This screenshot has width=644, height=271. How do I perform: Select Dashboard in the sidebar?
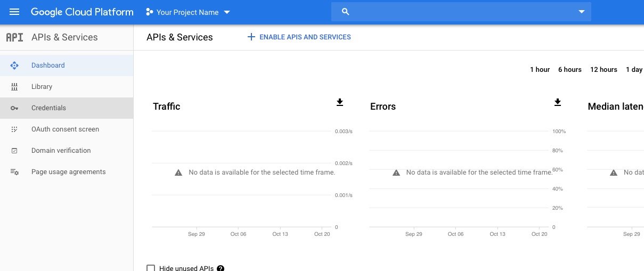67,65
